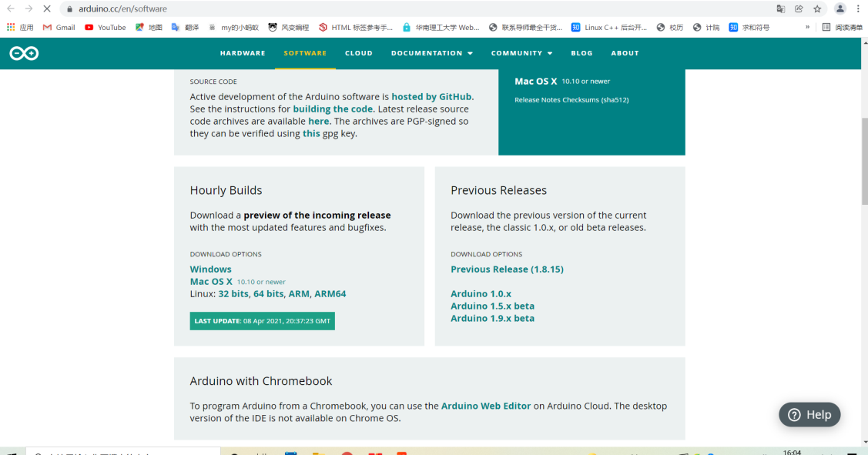Expand the Community dropdown menu
Image resolution: width=868 pixels, height=455 pixels.
coord(521,53)
